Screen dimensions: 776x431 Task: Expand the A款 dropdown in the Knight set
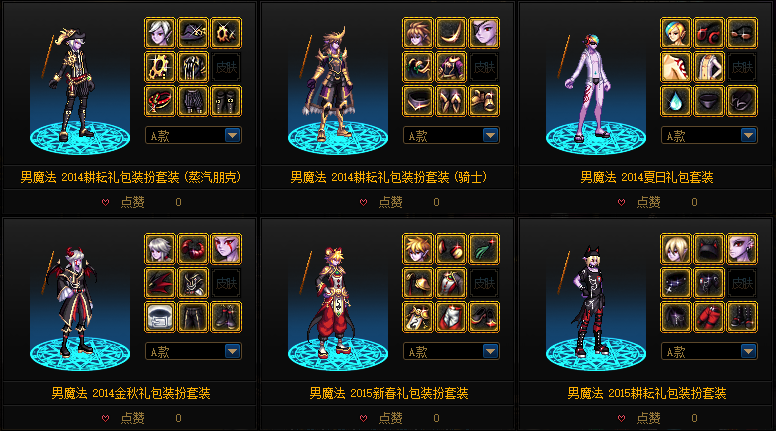(x=451, y=135)
